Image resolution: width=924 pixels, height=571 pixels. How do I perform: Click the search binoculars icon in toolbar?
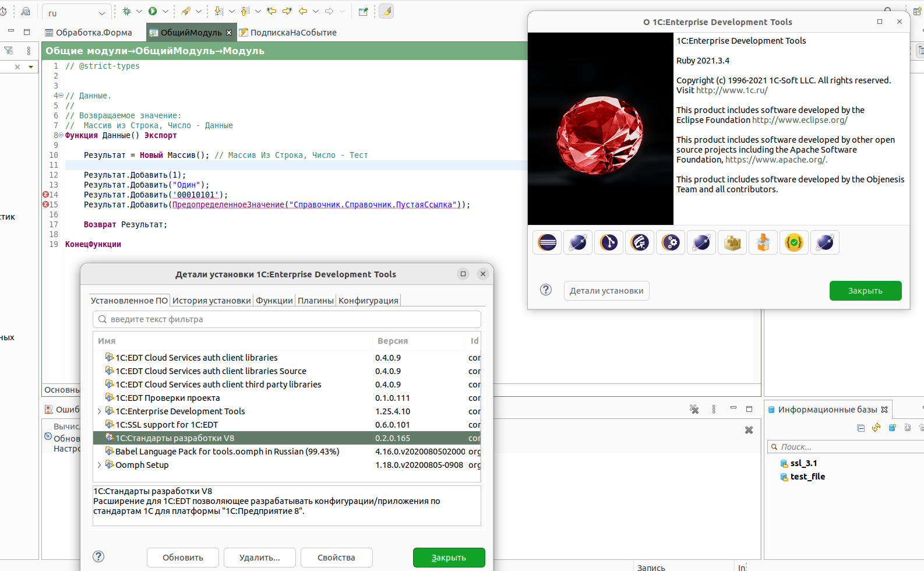pos(25,11)
